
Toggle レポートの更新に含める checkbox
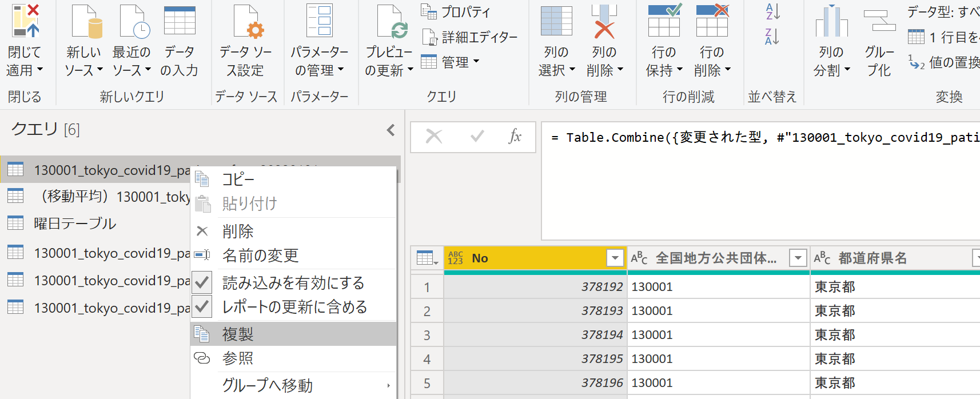(x=202, y=307)
